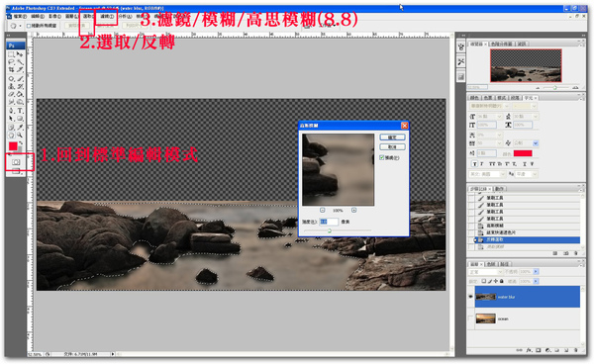Open kerning dropdown with blue arrow
This screenshot has width=594, height=364.
[x=536, y=143]
